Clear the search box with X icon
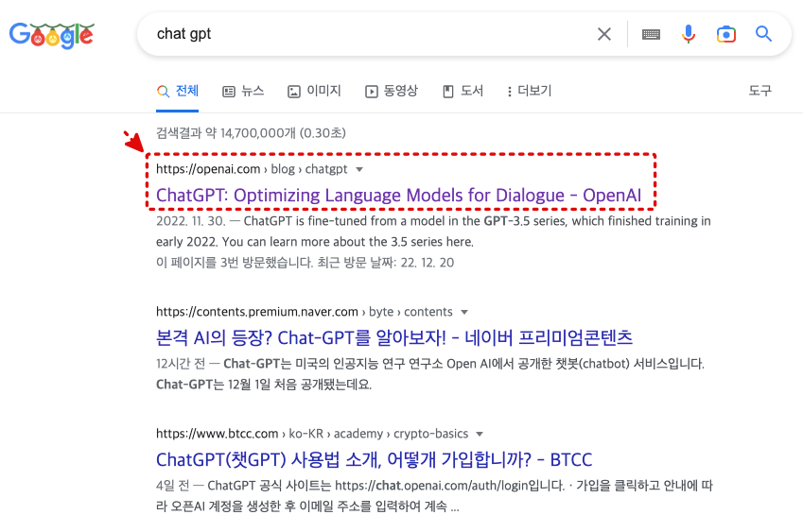Viewport: 803px width, 532px height. tap(604, 34)
